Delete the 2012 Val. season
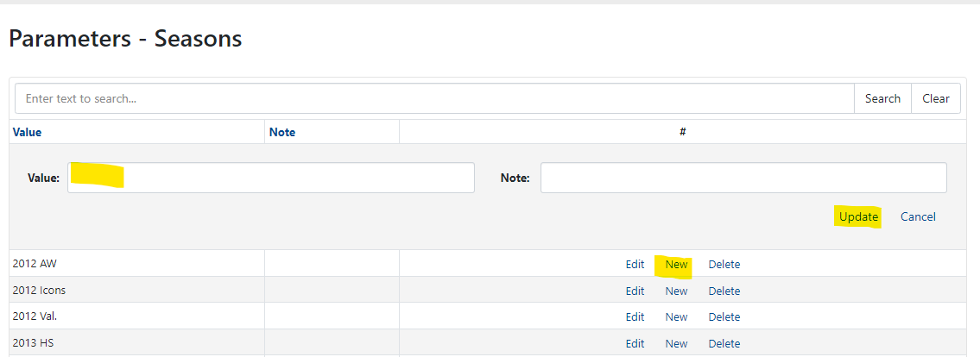 (x=724, y=316)
